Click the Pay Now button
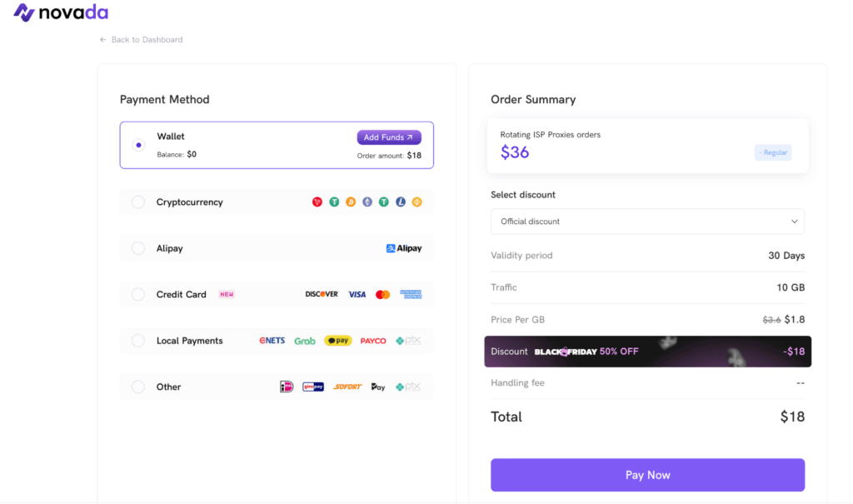The height and width of the screenshot is (504, 853). [647, 475]
